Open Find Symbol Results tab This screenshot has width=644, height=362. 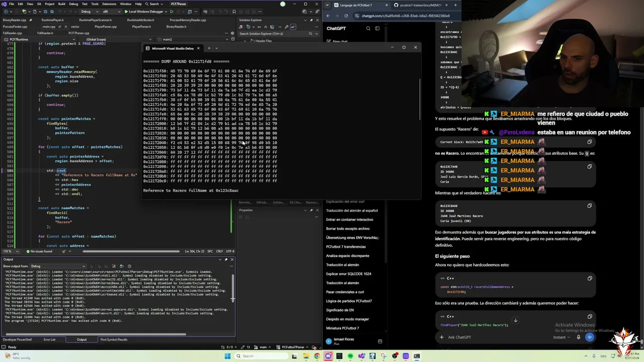click(x=114, y=339)
